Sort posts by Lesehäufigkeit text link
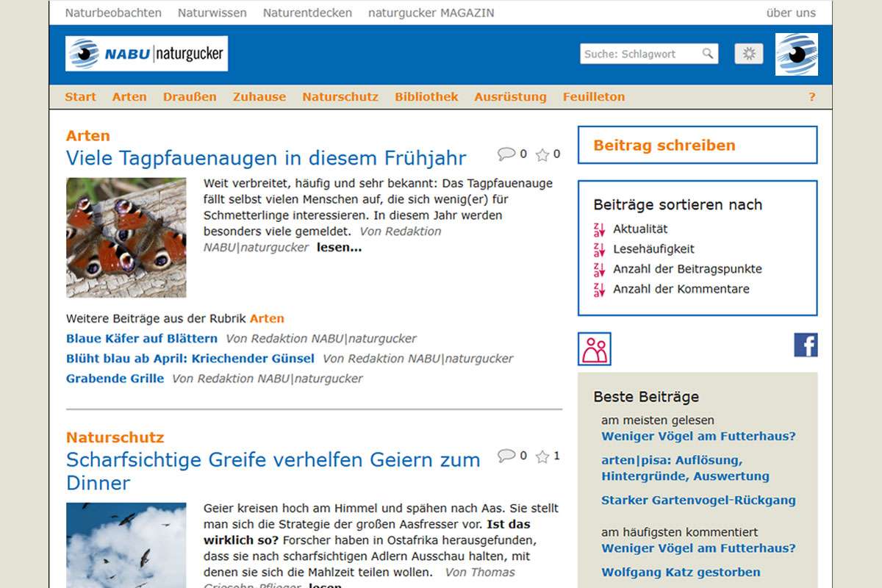The image size is (882, 588). (653, 249)
